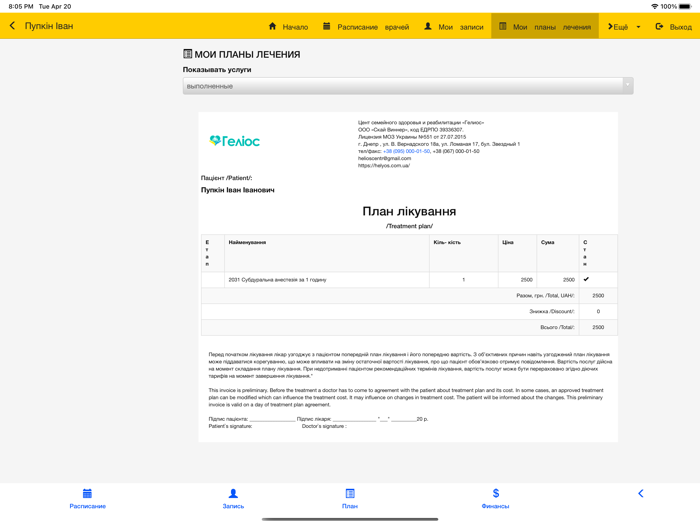Image resolution: width=700 pixels, height=525 pixels.
Task: Expand the Ещё dropdown menu
Action: (x=623, y=27)
